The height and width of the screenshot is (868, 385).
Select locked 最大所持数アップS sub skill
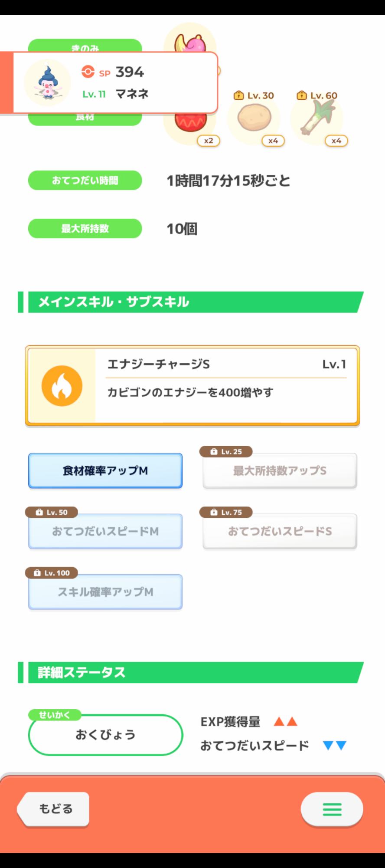[x=280, y=470]
